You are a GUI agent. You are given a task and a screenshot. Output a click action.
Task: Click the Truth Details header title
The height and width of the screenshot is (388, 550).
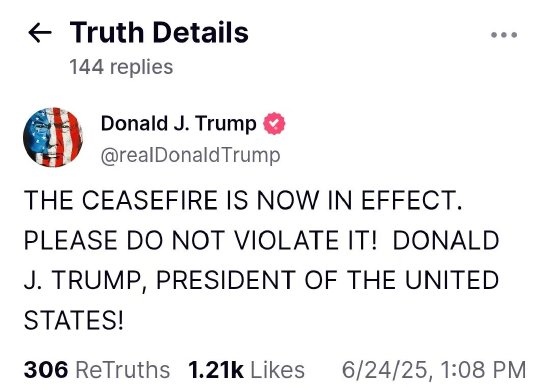159,33
